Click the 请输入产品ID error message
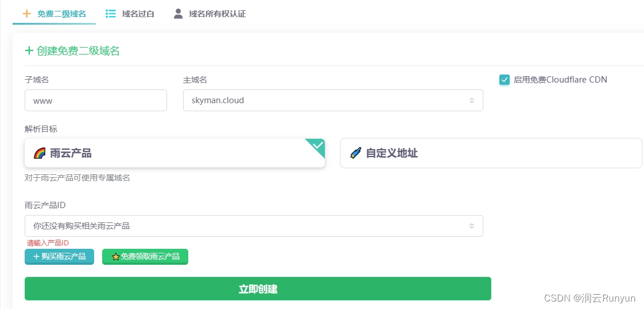This screenshot has width=644, height=309. click(x=48, y=242)
